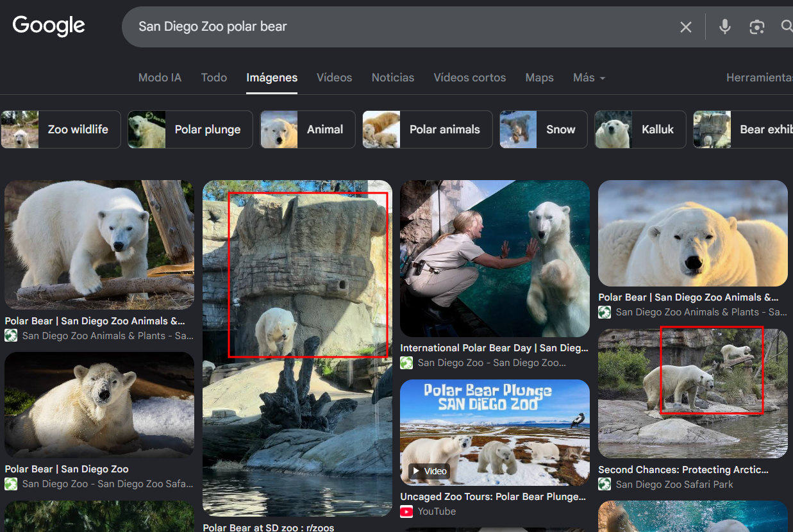
Task: Open the Noticias tab
Action: [x=393, y=78]
